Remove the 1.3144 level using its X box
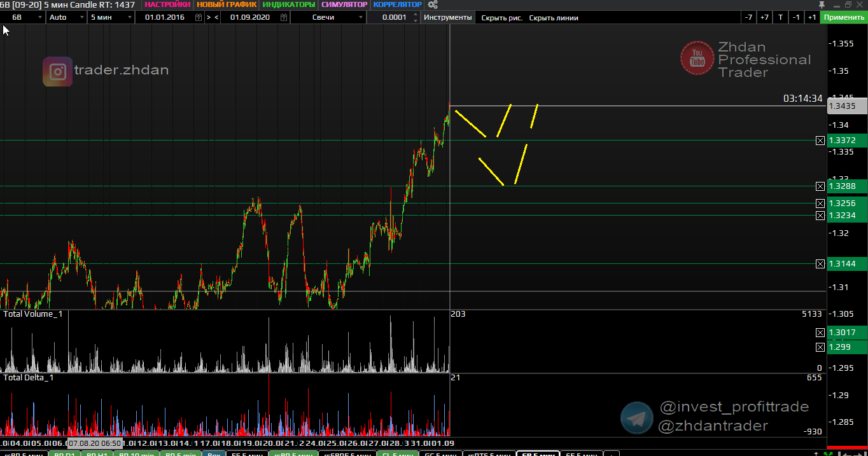The image size is (868, 456). (x=820, y=264)
